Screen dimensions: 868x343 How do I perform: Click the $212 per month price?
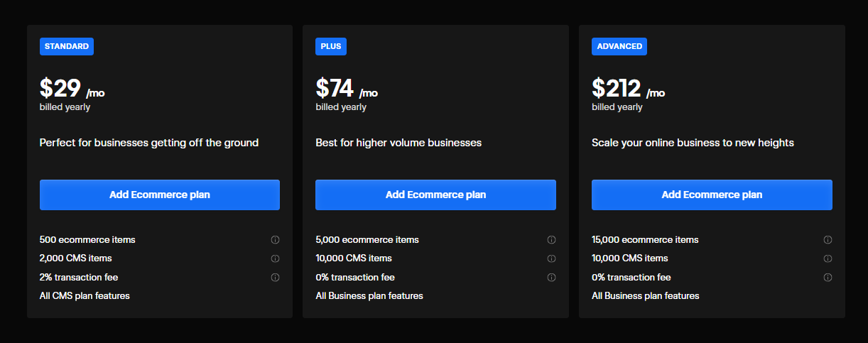(x=628, y=89)
